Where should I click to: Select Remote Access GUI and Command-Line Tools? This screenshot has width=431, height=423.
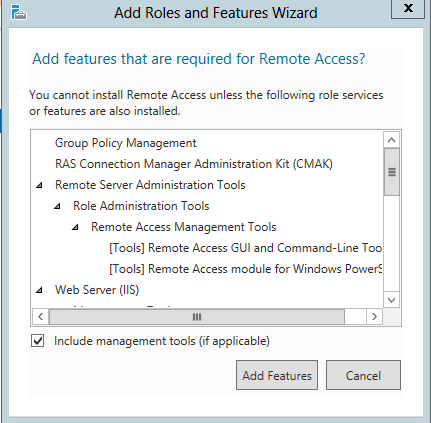(x=245, y=248)
